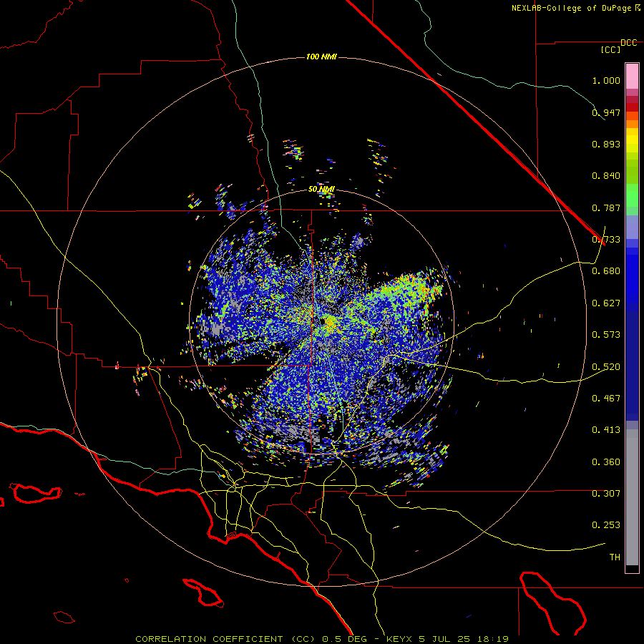Click the [CC] label above the color bar

[x=610, y=49]
